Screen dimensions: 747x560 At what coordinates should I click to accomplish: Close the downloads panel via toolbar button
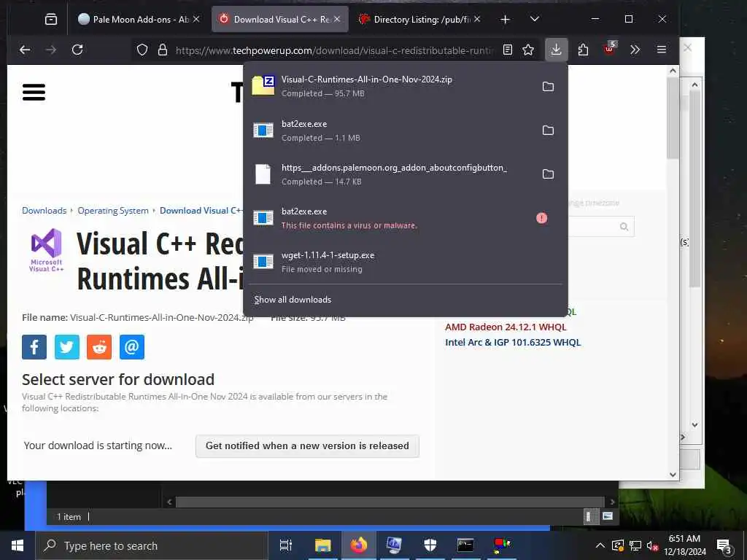pos(556,50)
